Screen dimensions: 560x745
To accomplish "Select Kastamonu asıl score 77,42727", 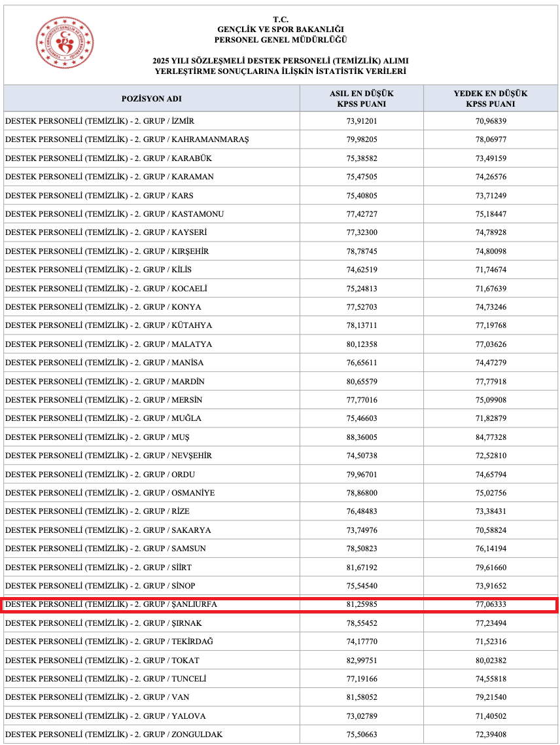I will pyautogui.click(x=362, y=214).
